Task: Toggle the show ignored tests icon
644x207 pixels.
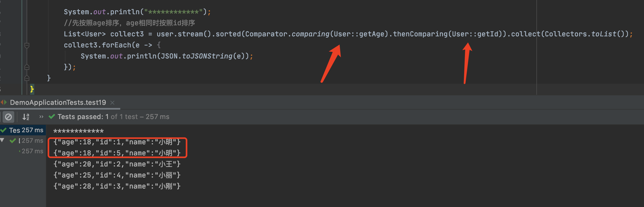Action: [8, 117]
